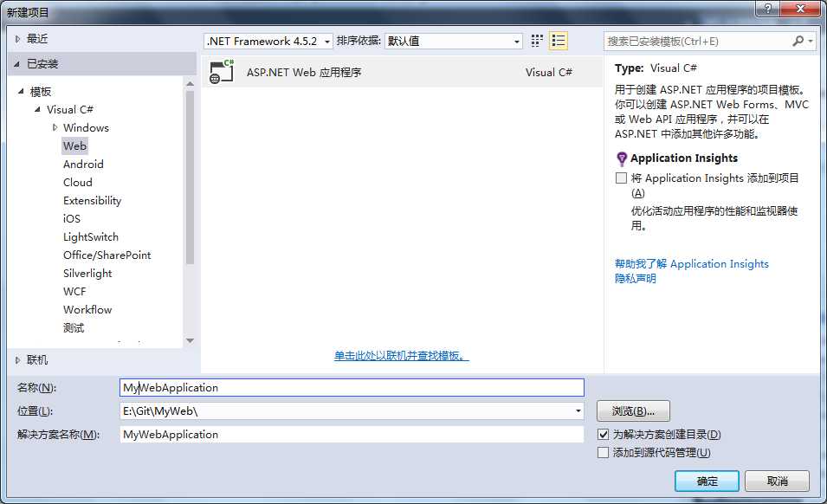
Task: Expand the 最近 section
Action: click(x=17, y=38)
